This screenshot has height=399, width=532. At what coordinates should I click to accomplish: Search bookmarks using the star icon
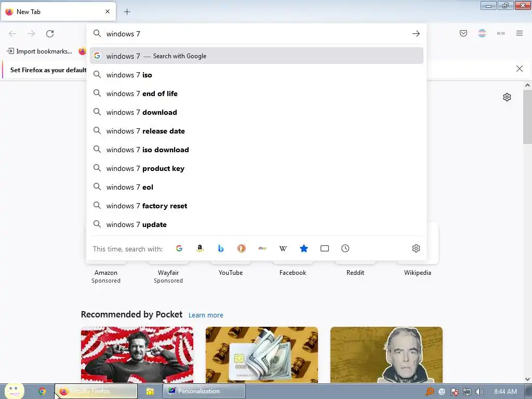coord(304,248)
